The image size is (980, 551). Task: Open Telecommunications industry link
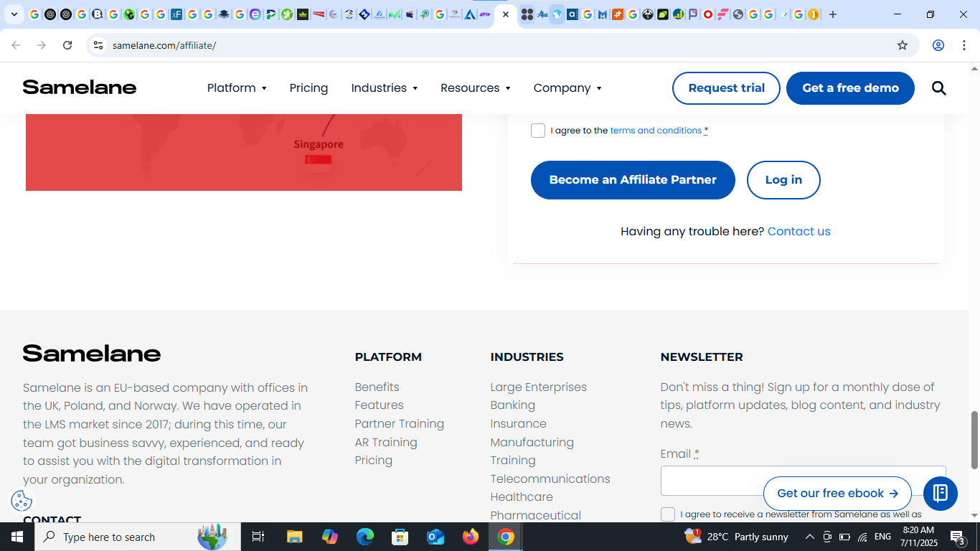(550, 479)
